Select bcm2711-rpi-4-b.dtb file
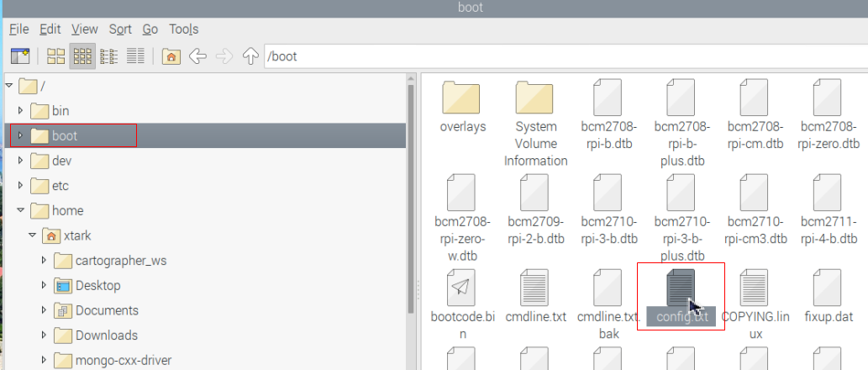Image resolution: width=868 pixels, height=370 pixels. click(829, 210)
